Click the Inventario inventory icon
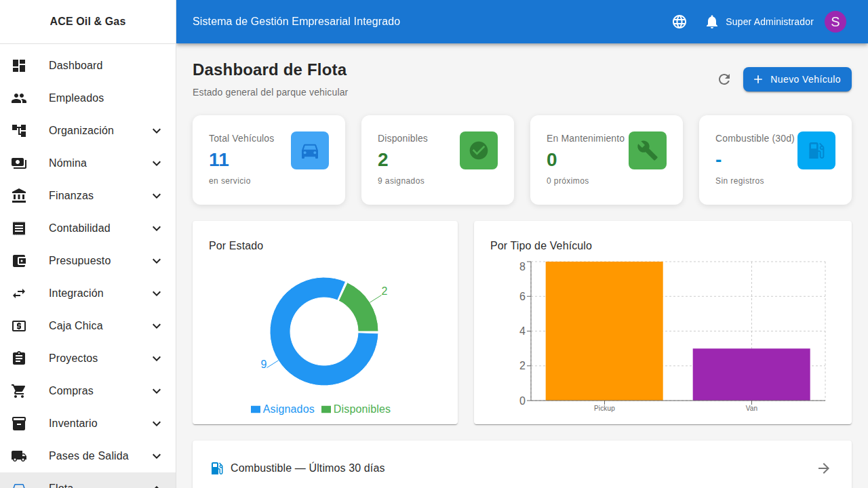The image size is (868, 488). pyautogui.click(x=19, y=423)
